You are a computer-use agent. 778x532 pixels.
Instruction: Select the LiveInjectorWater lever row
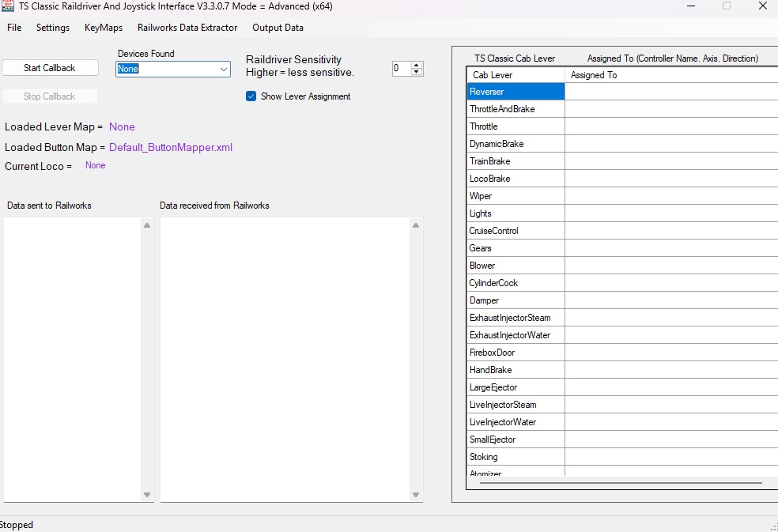tap(516, 422)
